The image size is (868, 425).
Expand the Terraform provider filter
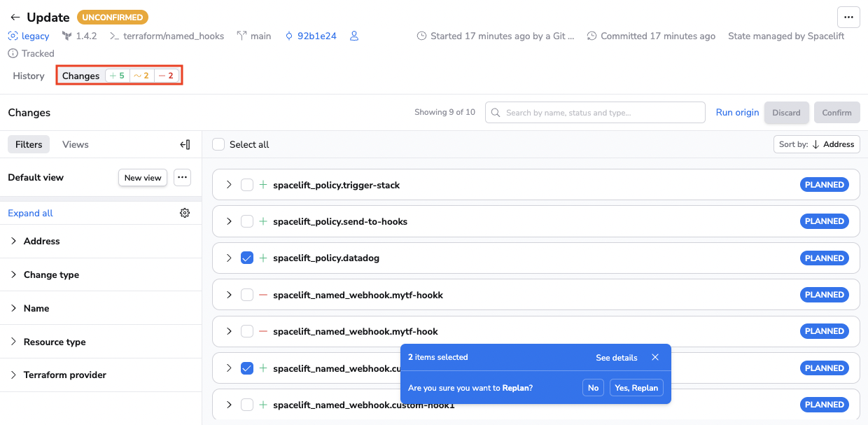click(64, 375)
